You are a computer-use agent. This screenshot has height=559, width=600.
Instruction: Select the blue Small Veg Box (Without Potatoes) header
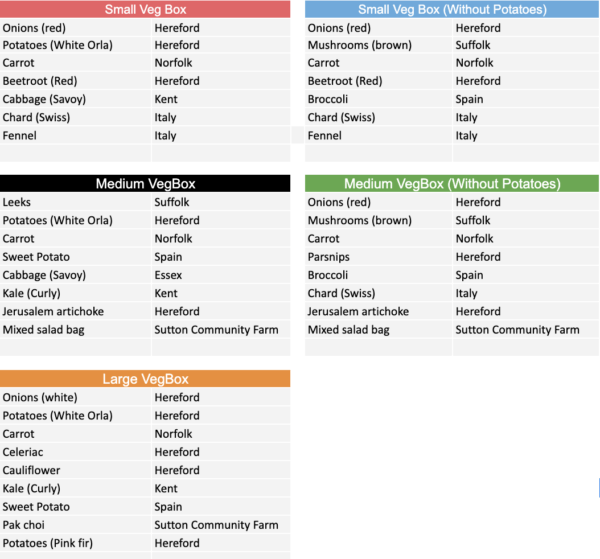pos(452,10)
